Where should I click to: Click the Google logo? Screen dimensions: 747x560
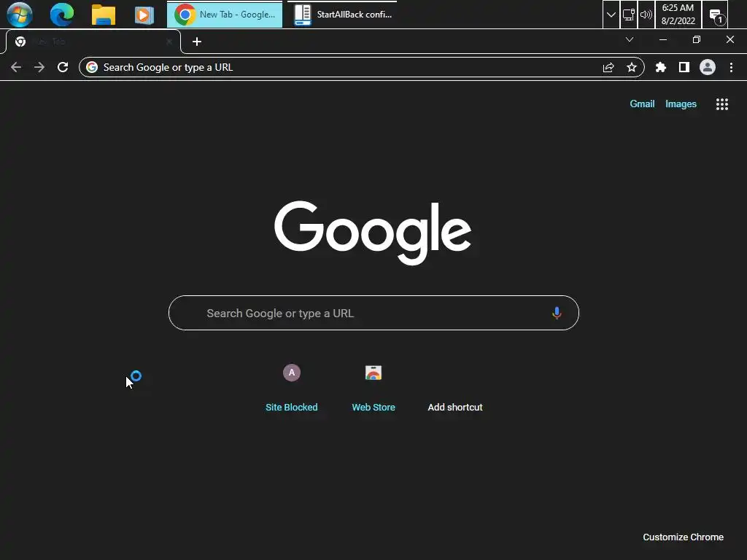tap(373, 233)
